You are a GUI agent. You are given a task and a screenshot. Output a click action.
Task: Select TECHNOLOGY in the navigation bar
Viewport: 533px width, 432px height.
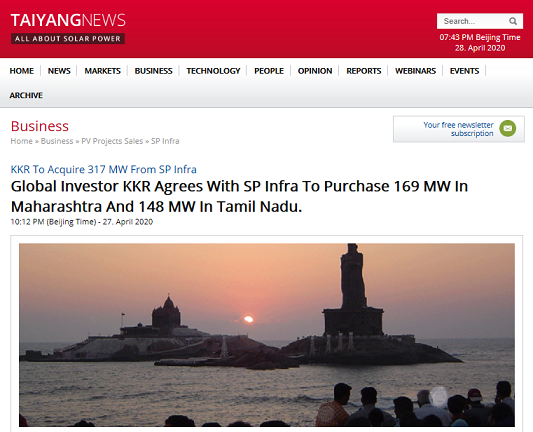(x=213, y=71)
